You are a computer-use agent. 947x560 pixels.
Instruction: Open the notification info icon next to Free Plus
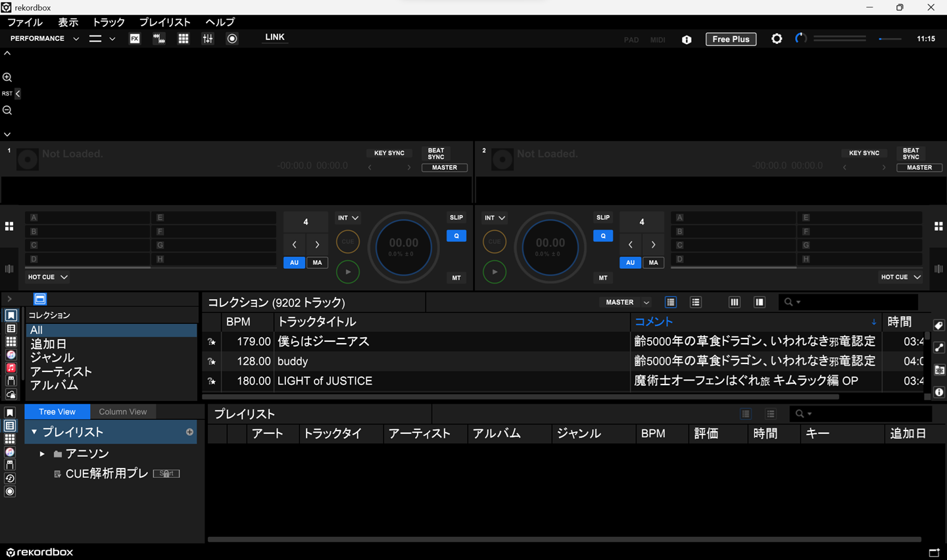(687, 39)
